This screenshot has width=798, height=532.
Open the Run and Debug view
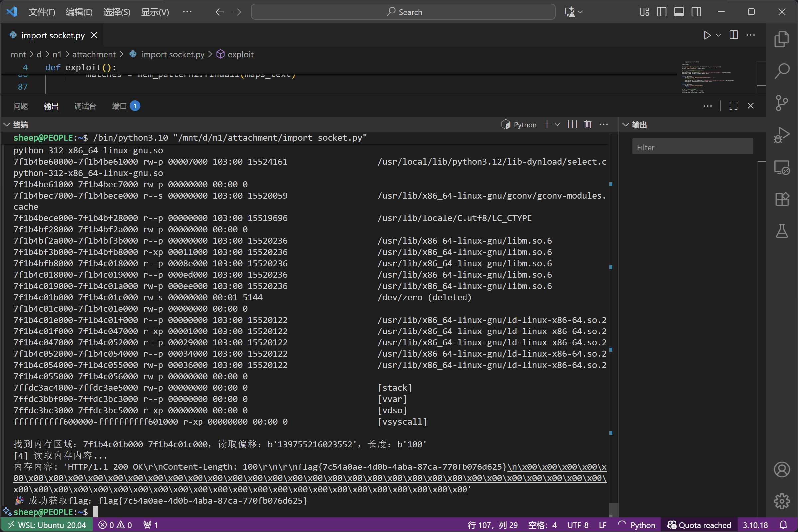pos(782,135)
